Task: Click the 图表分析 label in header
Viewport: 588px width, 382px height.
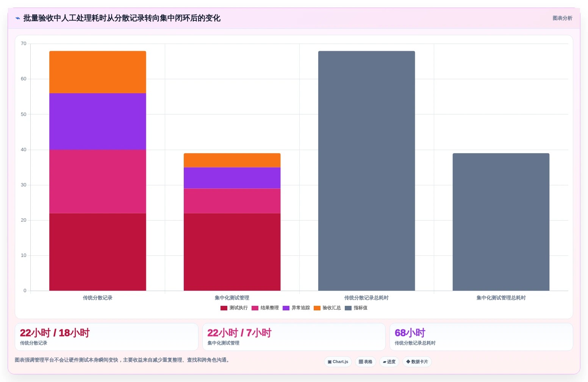Action: pos(562,18)
